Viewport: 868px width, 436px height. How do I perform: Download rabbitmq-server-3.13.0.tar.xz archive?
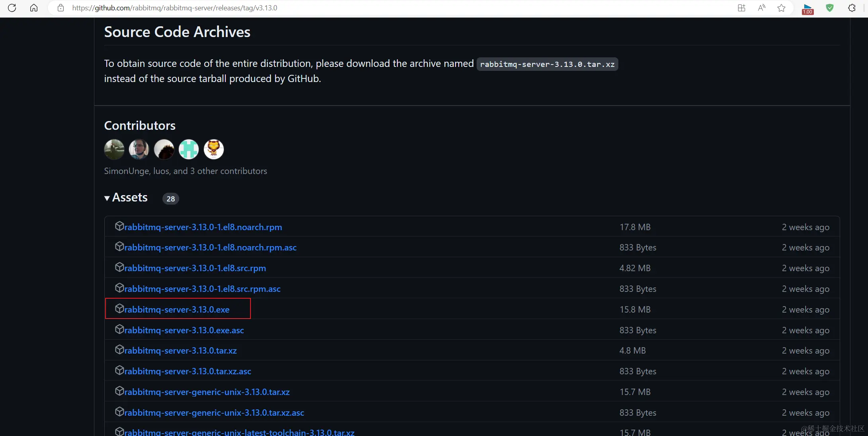(x=180, y=350)
